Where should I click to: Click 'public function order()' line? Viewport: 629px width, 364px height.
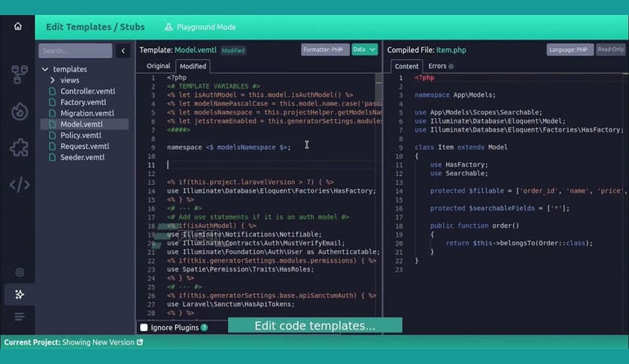[475, 226]
